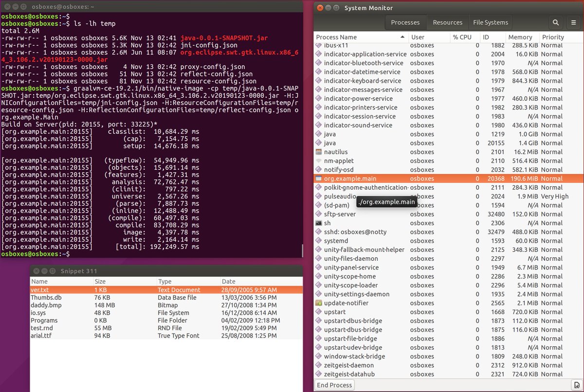Select the unity-settings-daemon process

[448, 294]
